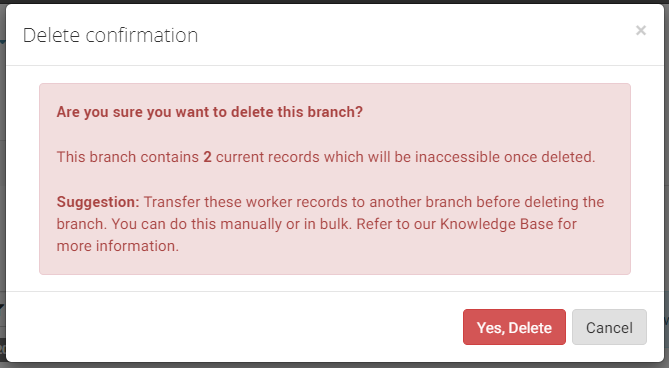
Task: Click the bold delete-branch question text
Action: coord(209,112)
